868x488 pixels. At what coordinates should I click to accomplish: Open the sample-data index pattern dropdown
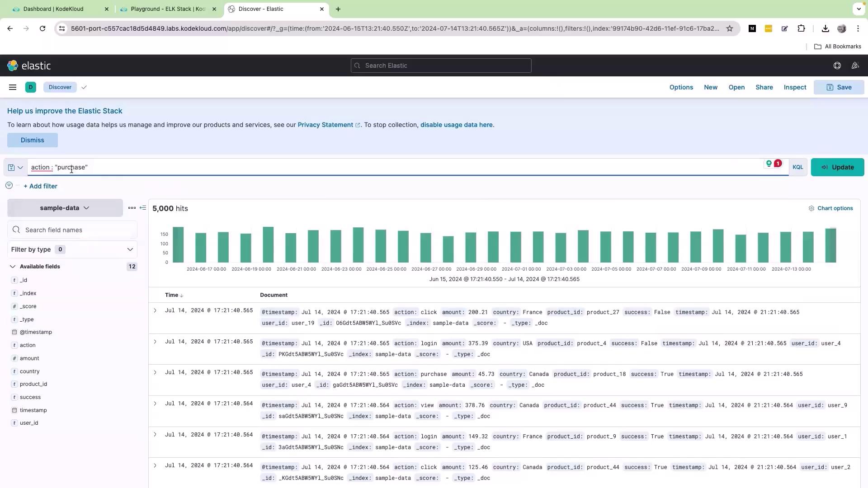click(65, 208)
